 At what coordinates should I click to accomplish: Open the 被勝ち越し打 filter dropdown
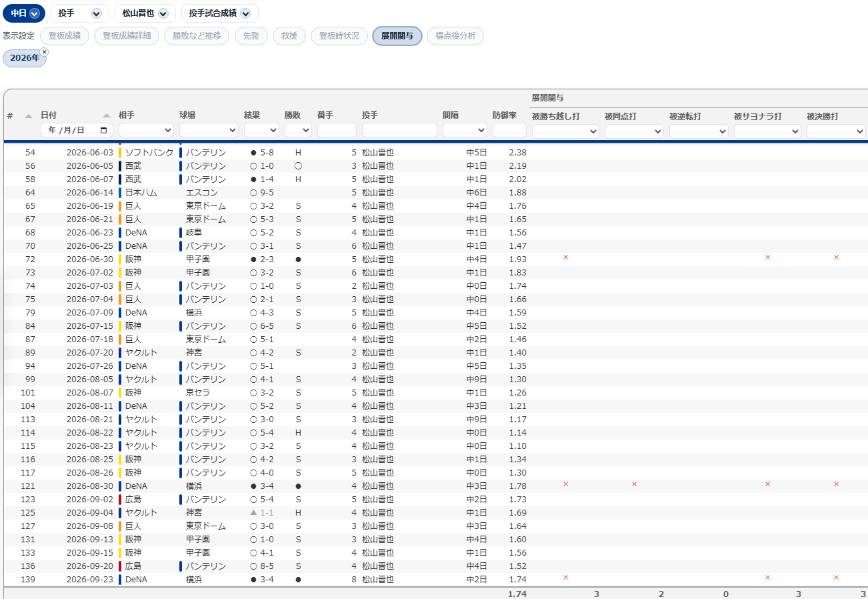565,131
